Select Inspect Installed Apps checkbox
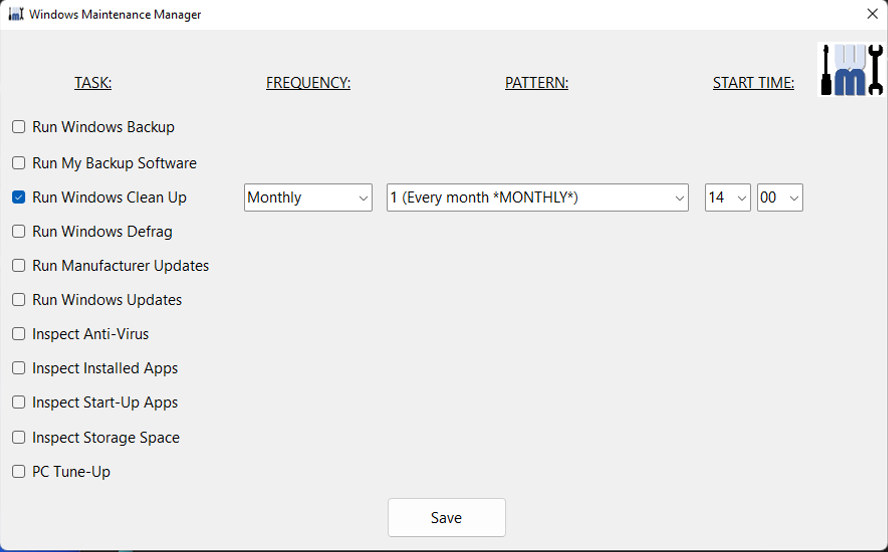The height and width of the screenshot is (552, 888). tap(19, 368)
